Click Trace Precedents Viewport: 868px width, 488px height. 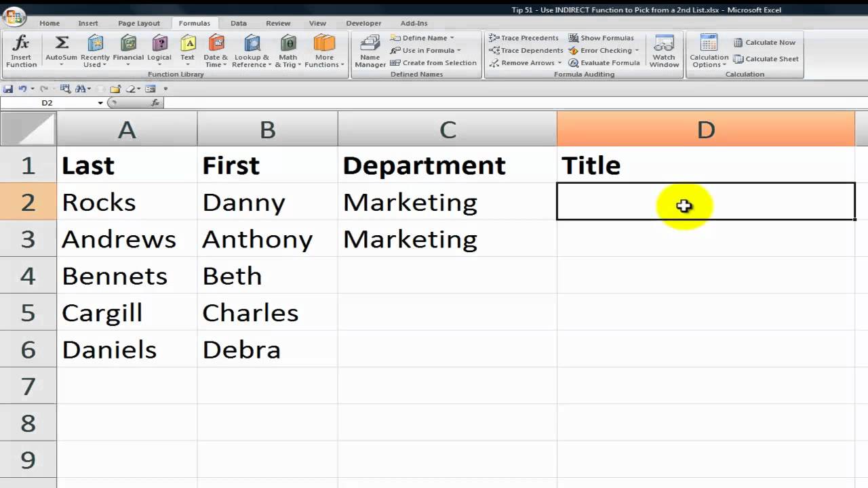524,38
